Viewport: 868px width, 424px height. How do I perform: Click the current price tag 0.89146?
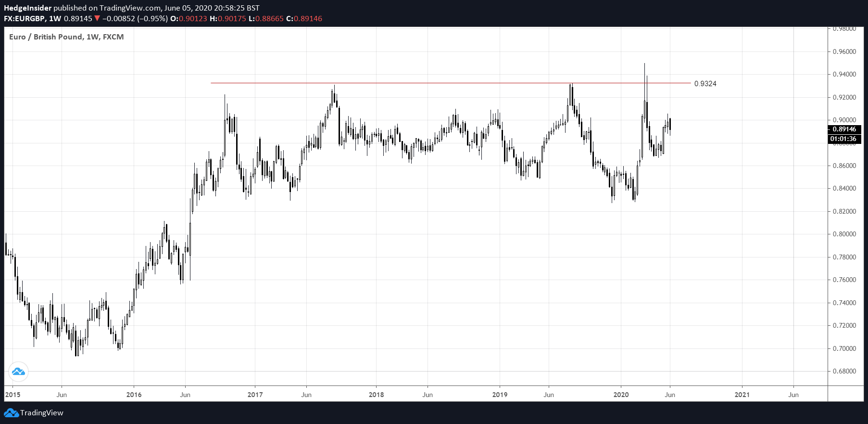tap(844, 129)
